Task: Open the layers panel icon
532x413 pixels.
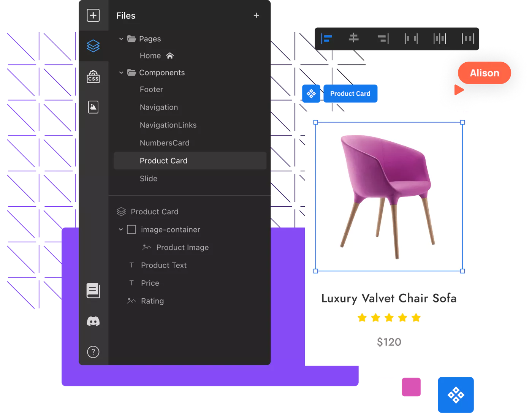Action: pos(93,46)
